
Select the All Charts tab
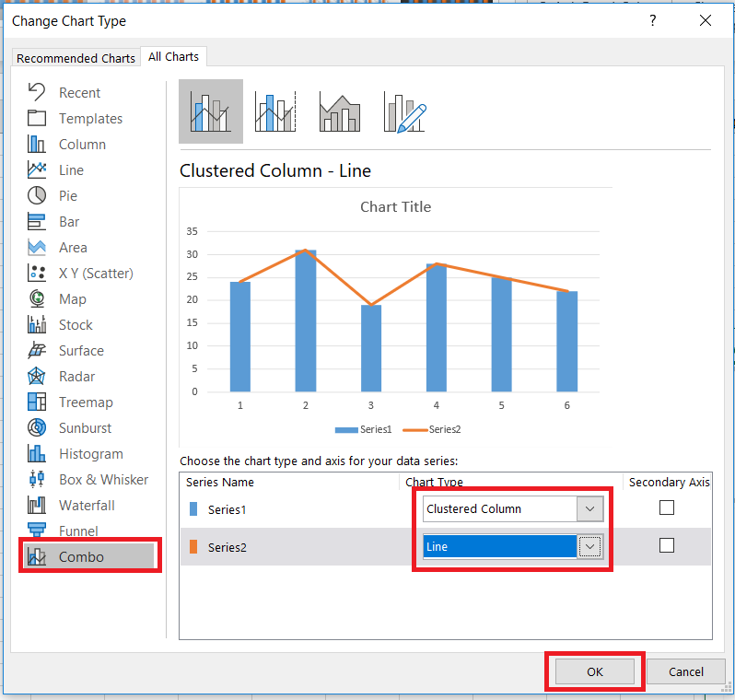[x=173, y=56]
